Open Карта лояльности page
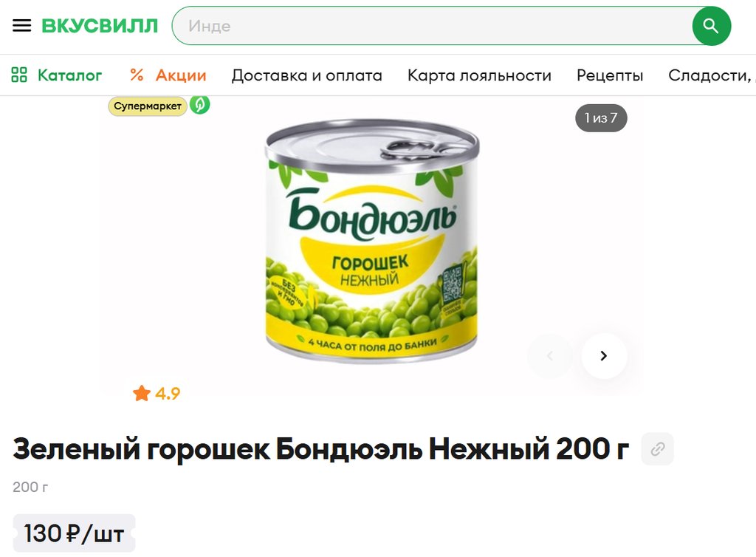 [479, 75]
